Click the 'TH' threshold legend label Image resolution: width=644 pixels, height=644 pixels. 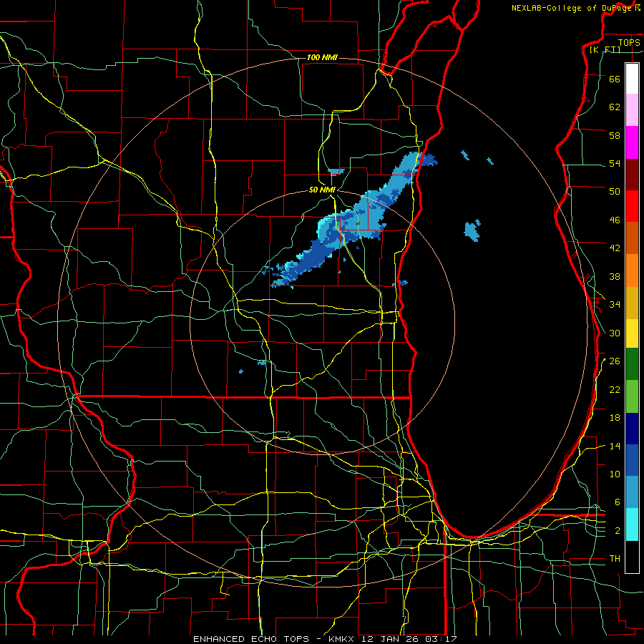coord(615,559)
